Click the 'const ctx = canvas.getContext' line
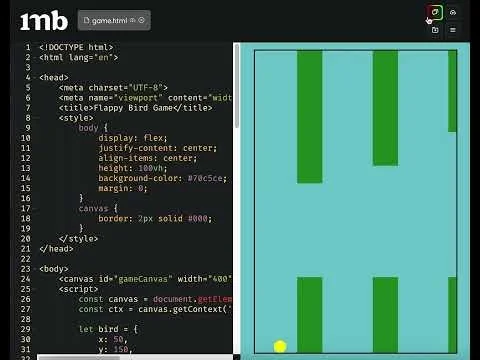This screenshot has height=360, width=480. (x=155, y=309)
